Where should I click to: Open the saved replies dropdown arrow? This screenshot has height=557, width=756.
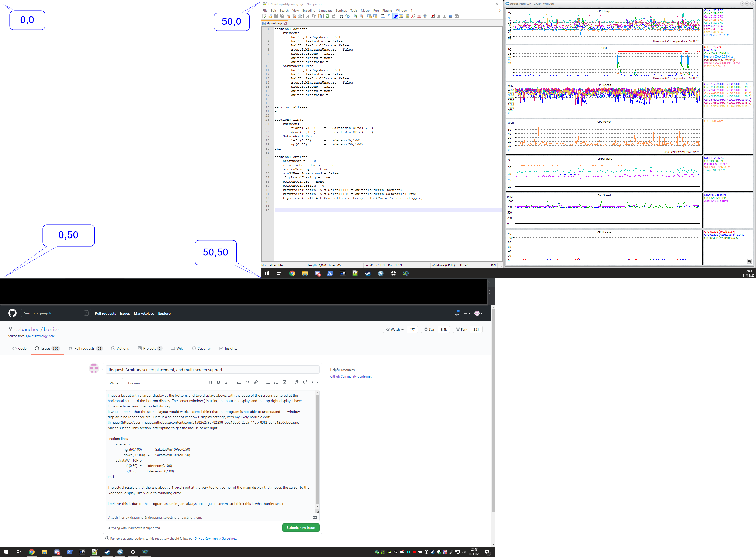[317, 382]
